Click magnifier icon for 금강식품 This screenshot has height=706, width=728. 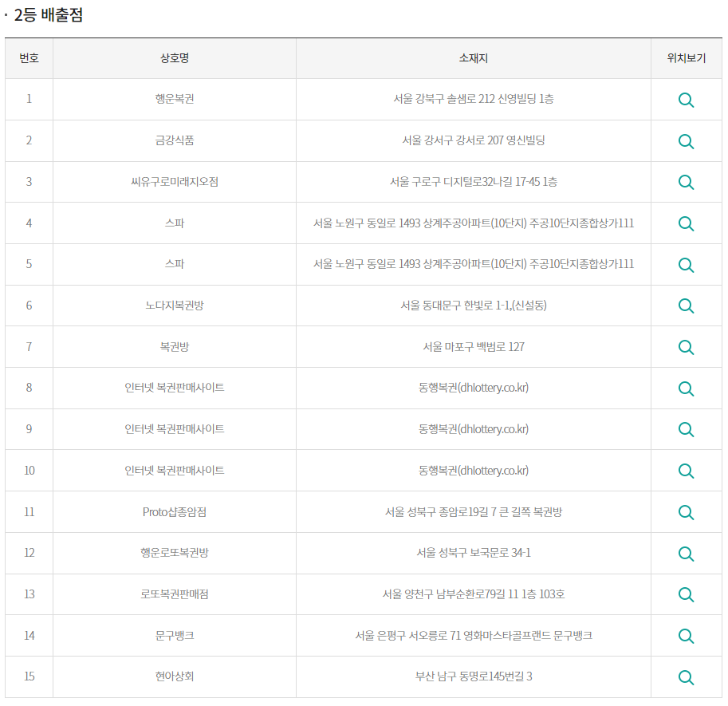686,141
